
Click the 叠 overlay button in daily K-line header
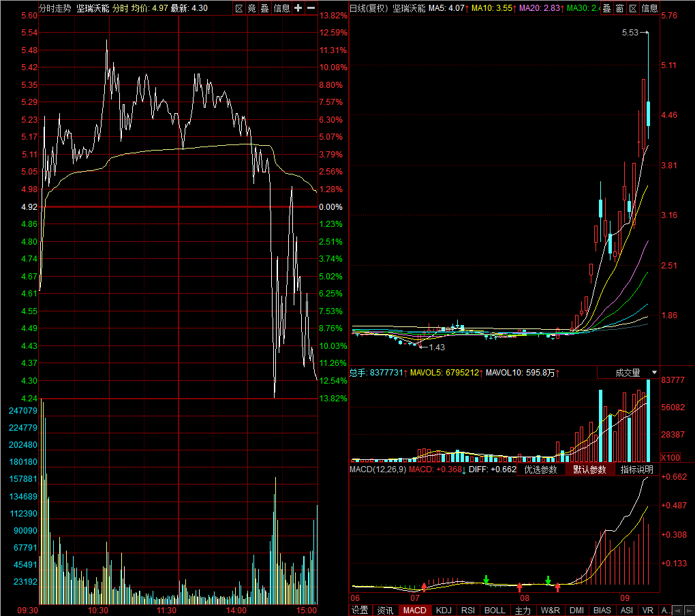[x=607, y=8]
